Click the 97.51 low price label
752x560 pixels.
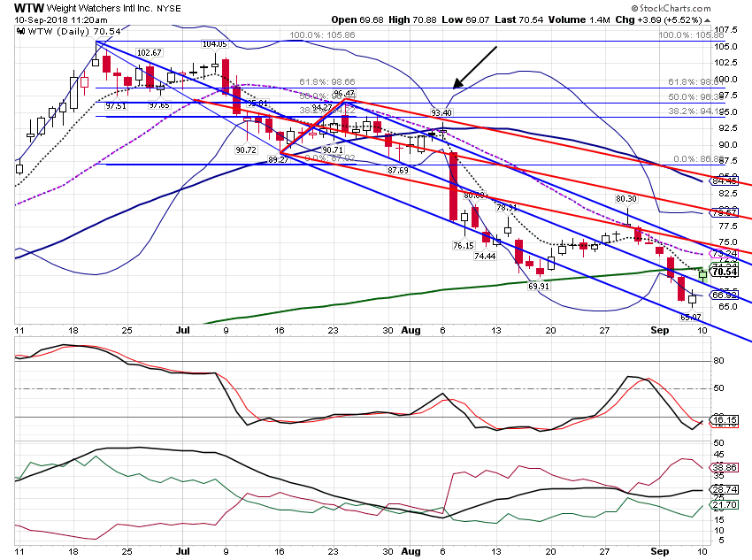point(116,105)
